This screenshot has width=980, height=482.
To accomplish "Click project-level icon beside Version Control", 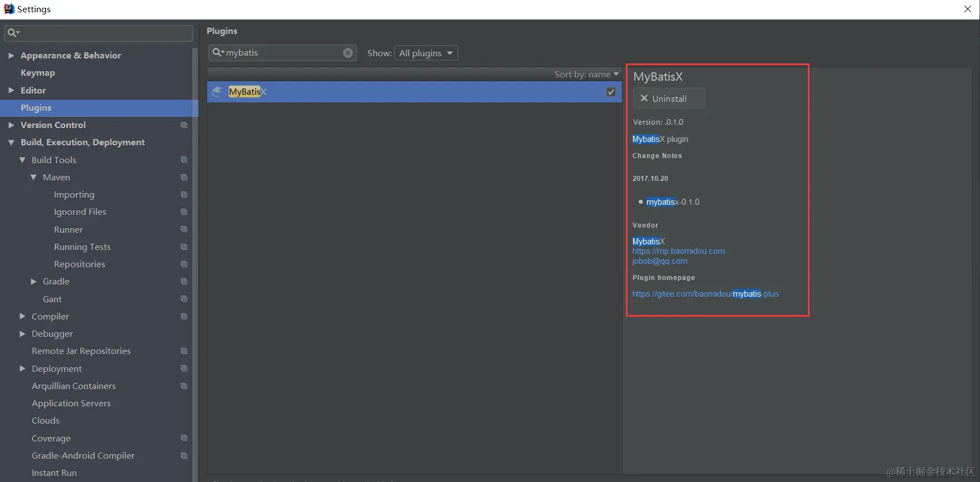I will [184, 125].
